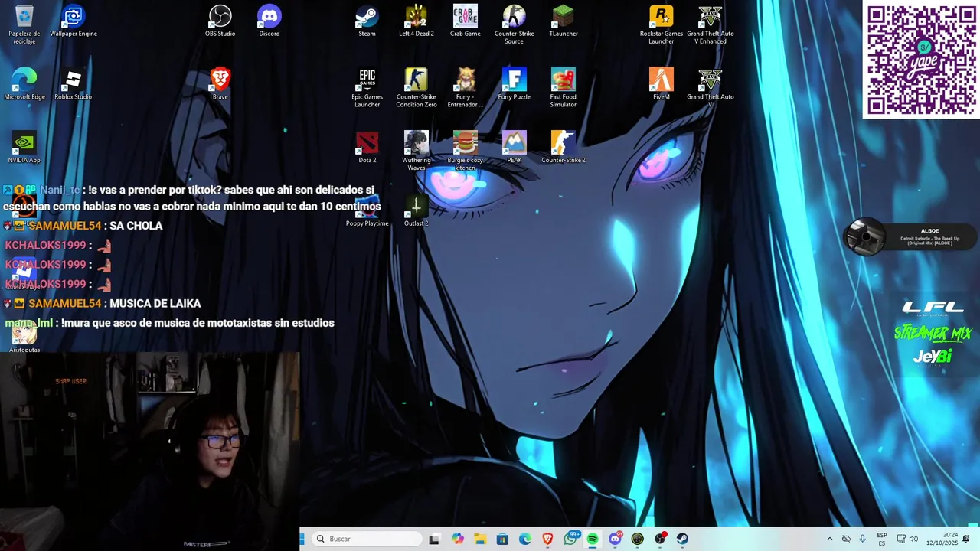Select the Left 4 Dead 2 shortcut

[x=416, y=21]
